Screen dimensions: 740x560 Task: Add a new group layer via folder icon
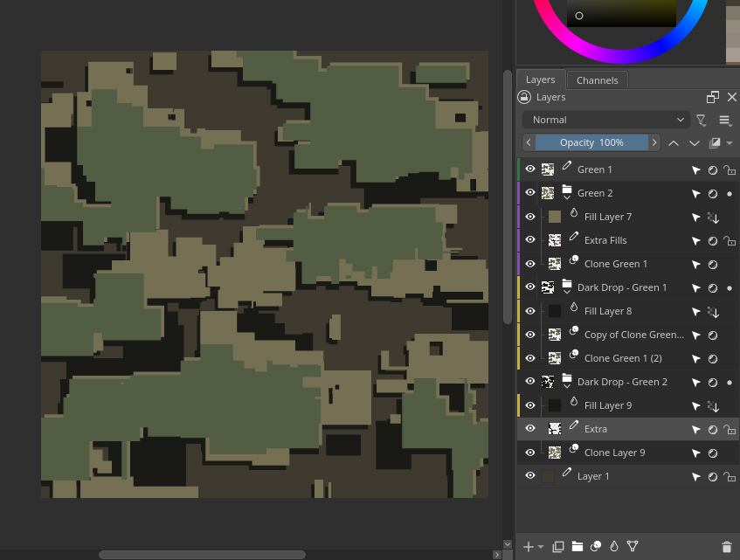[577, 547]
